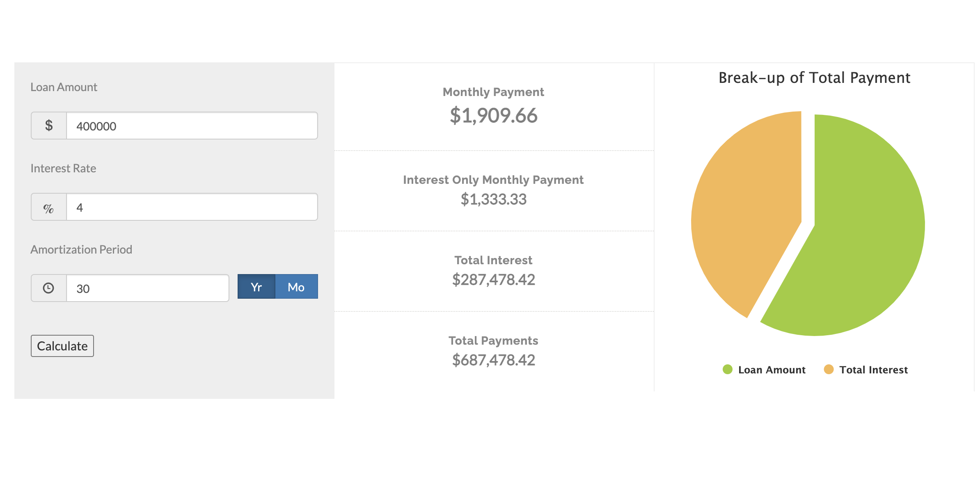
Task: Click the Total Interest value $287,478.42
Action: pyautogui.click(x=493, y=280)
